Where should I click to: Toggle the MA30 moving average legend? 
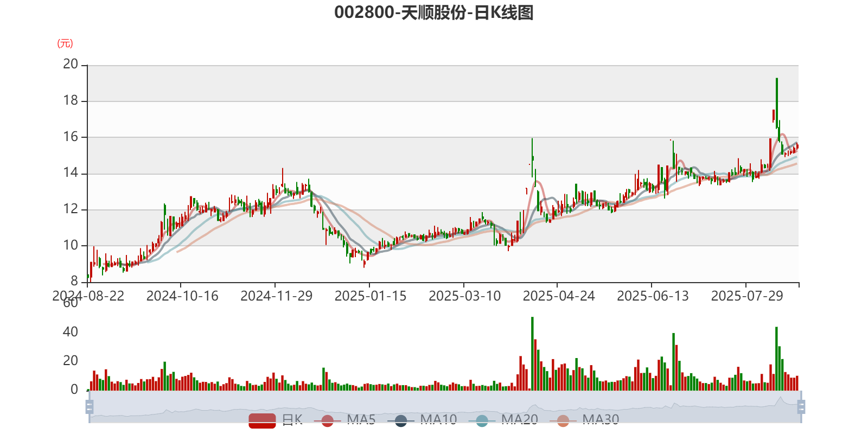pyautogui.click(x=584, y=420)
